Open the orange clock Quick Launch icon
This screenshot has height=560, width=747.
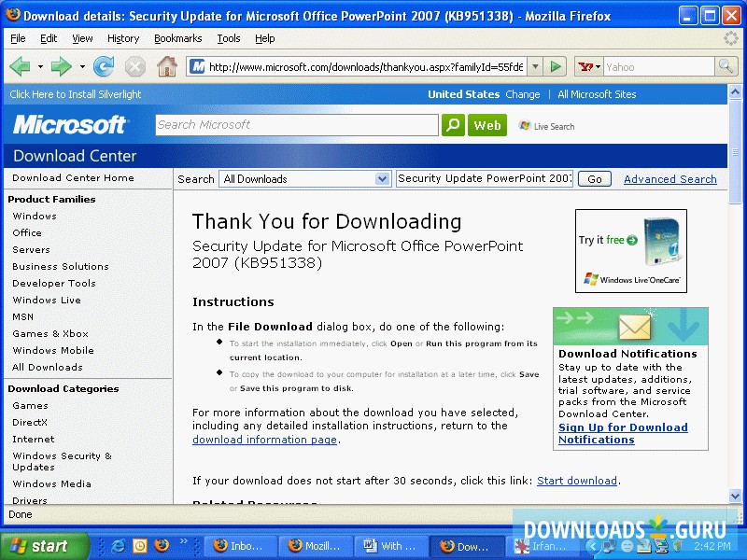click(139, 546)
